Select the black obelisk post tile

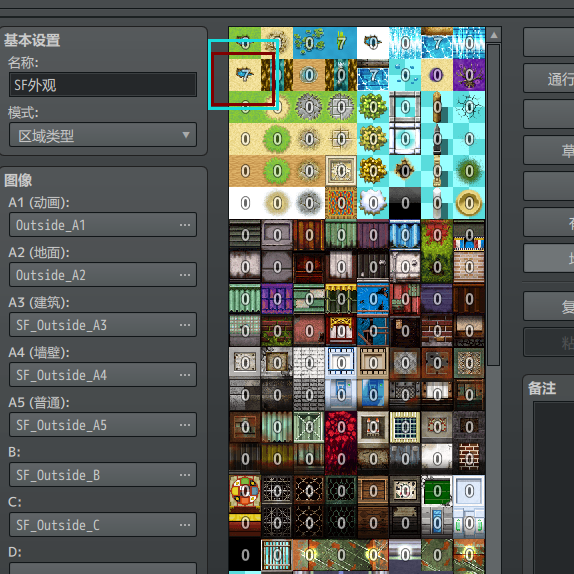coord(437,139)
